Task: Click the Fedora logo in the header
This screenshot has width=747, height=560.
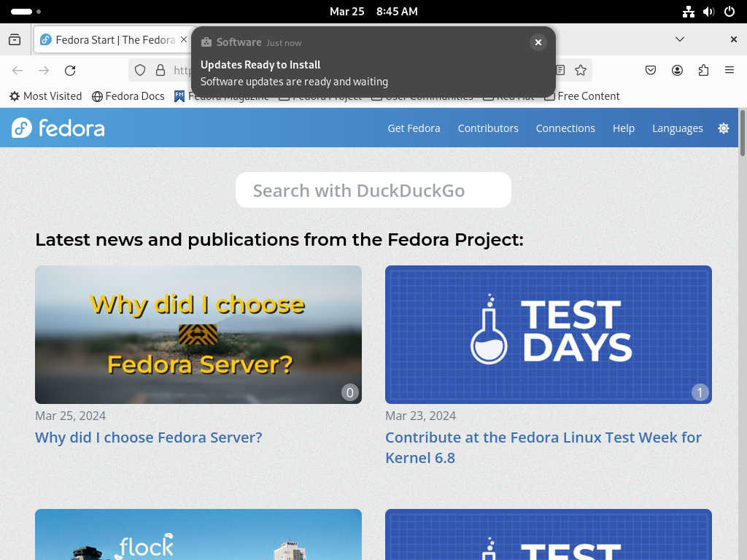Action: coord(58,128)
